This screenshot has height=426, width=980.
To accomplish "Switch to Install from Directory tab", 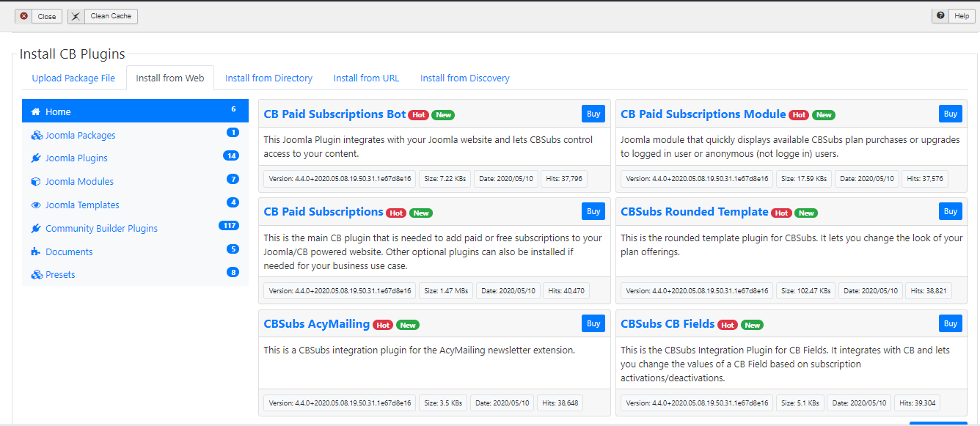I will (x=268, y=78).
